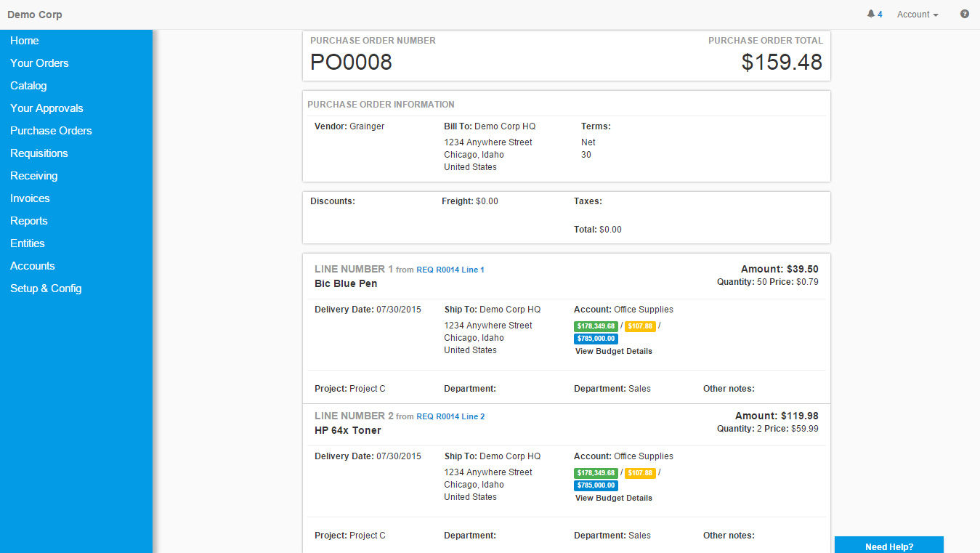Go to Receiving page
Screen dimensions: 980x553
[x=34, y=176]
